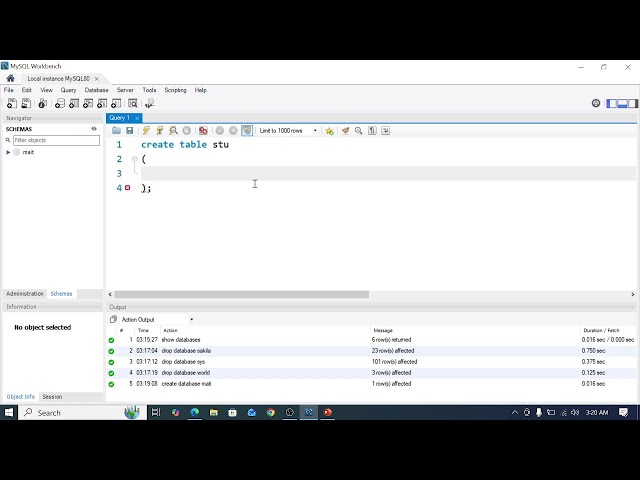Open the Scripting menu

pyautogui.click(x=175, y=90)
